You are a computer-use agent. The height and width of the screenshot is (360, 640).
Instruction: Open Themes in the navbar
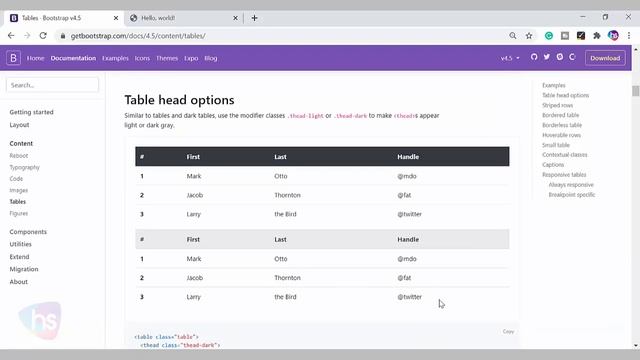[x=167, y=58]
